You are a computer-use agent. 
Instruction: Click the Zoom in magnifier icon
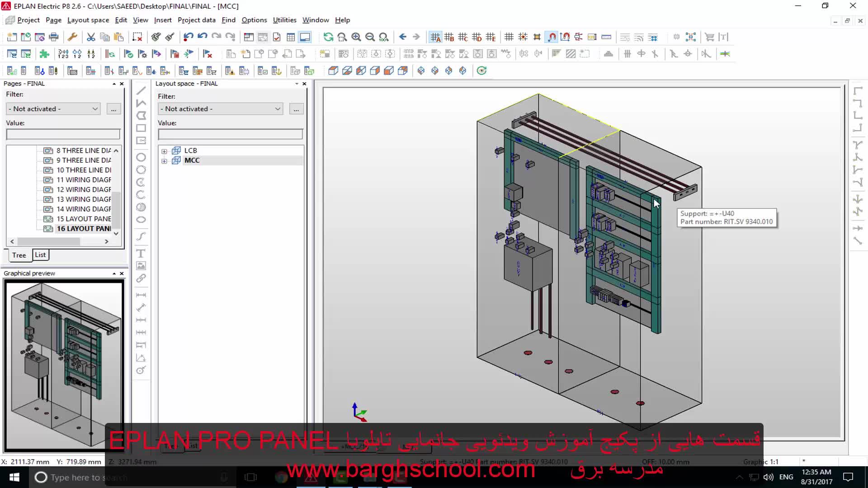(x=356, y=37)
